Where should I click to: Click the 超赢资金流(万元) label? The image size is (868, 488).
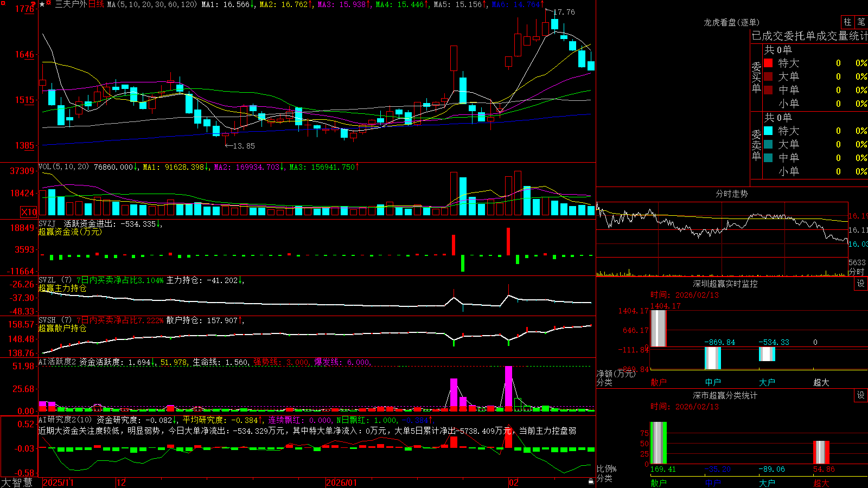[70, 232]
